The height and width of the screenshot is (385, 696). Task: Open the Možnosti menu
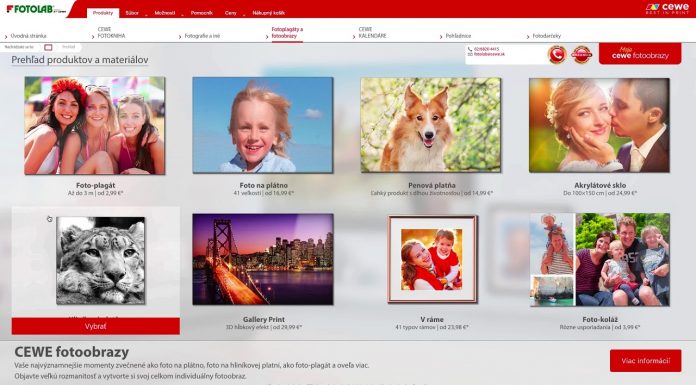click(165, 13)
